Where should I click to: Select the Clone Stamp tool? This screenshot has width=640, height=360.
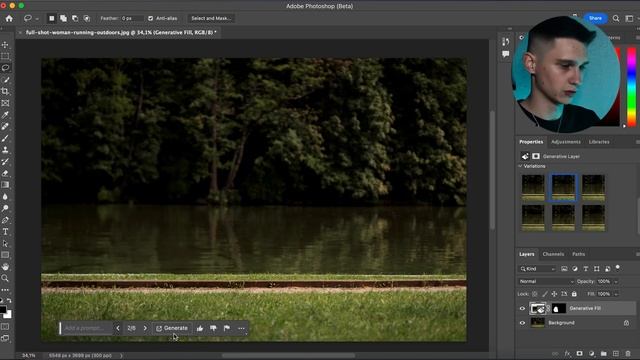tap(5, 150)
